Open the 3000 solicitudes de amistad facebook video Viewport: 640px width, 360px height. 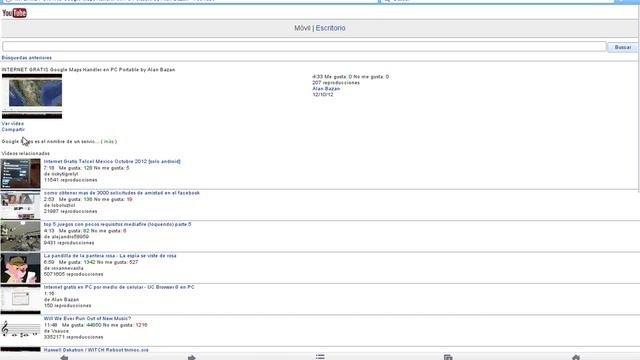point(122,193)
